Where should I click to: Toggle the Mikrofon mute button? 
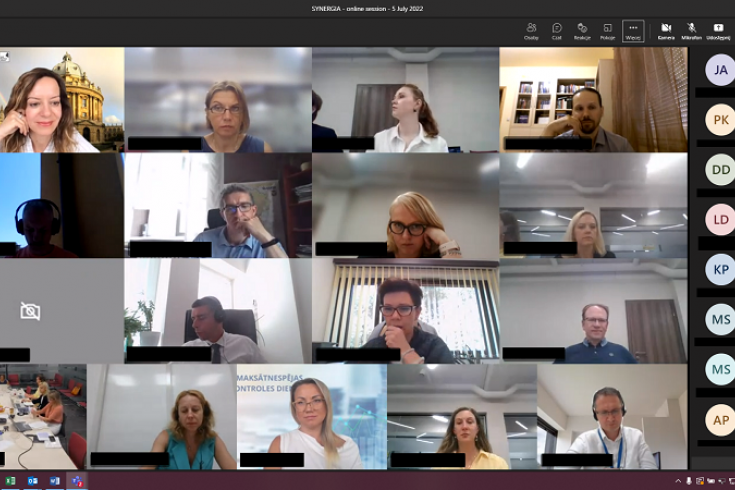(691, 31)
